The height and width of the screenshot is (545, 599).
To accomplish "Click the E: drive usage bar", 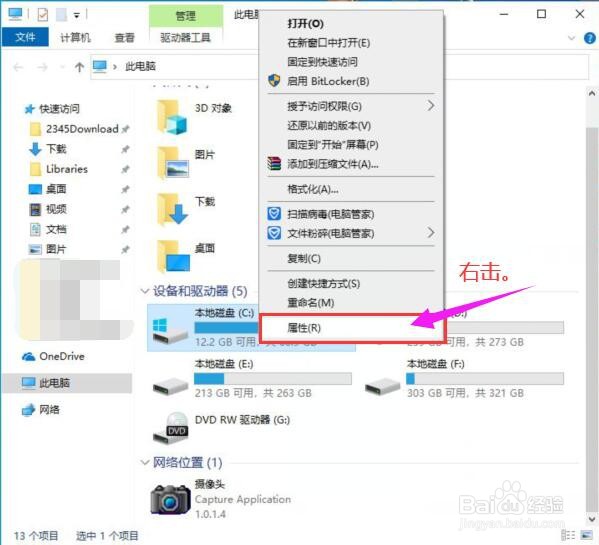I will pos(273,378).
